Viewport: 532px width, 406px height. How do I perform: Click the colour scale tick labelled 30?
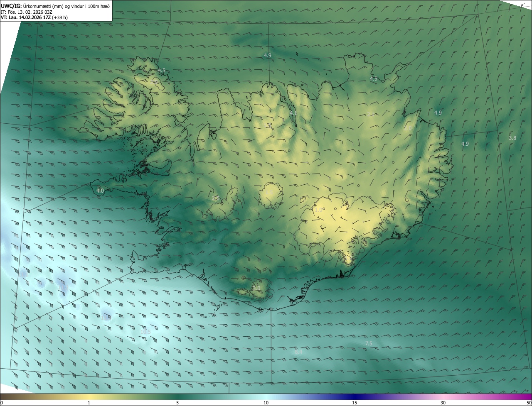tap(443, 403)
